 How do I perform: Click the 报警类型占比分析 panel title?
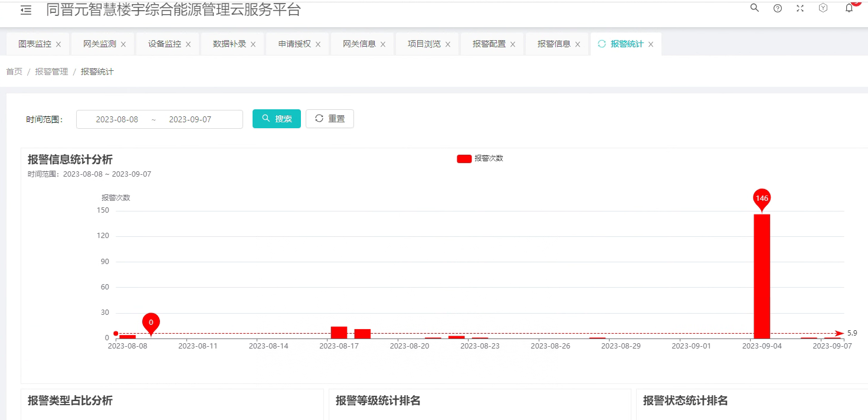point(70,401)
